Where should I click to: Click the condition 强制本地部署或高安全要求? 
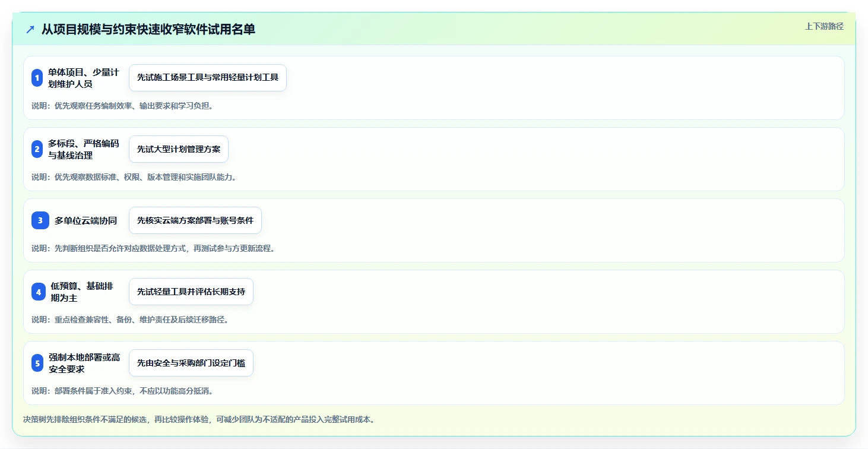point(84,363)
